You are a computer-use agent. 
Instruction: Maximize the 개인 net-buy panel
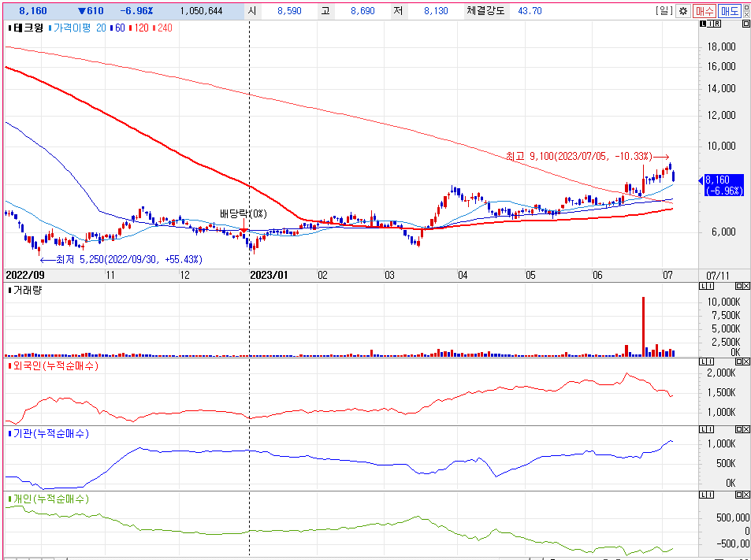click(738, 495)
